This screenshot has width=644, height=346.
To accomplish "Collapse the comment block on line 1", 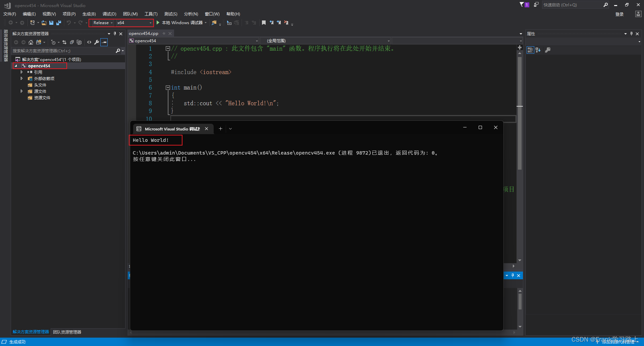I will coord(168,49).
